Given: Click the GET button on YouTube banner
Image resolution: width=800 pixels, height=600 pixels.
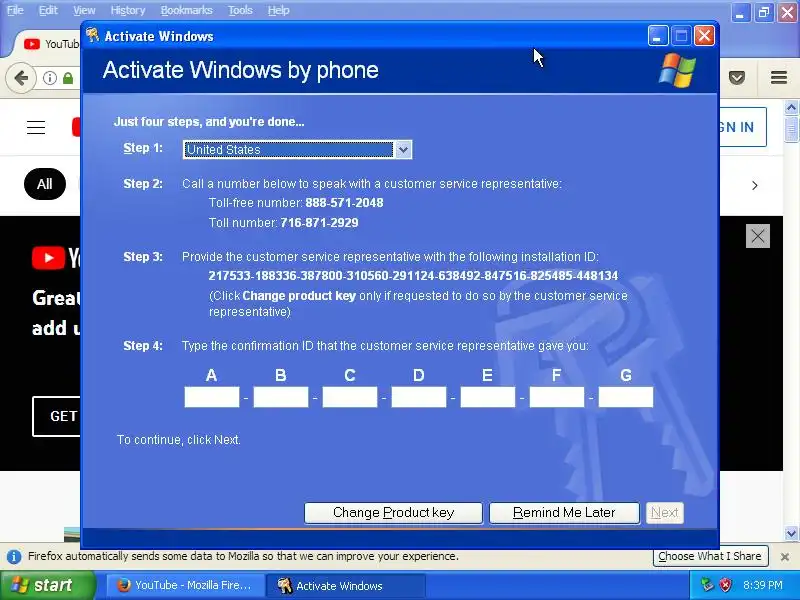Looking at the screenshot, I should point(57,416).
